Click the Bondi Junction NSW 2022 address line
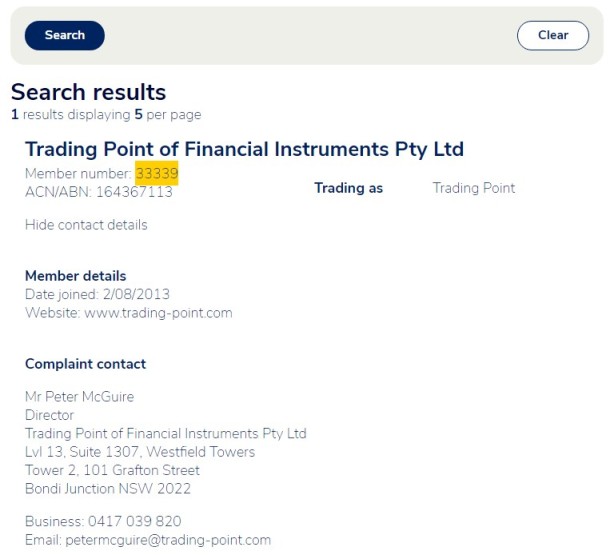 (108, 489)
